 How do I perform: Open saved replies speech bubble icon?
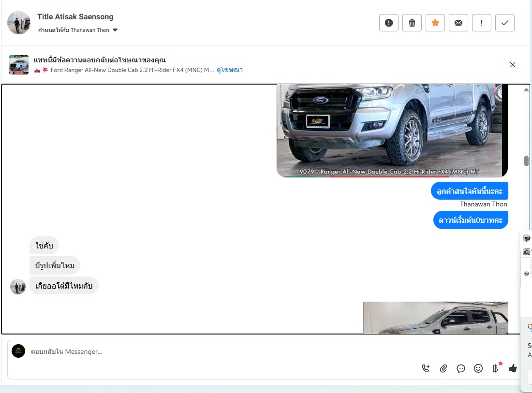click(461, 368)
